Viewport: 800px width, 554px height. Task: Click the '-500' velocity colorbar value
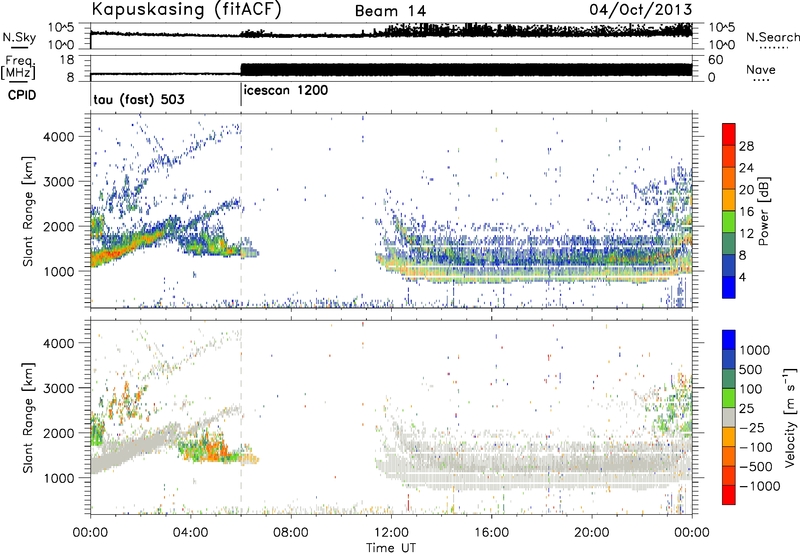[756, 466]
